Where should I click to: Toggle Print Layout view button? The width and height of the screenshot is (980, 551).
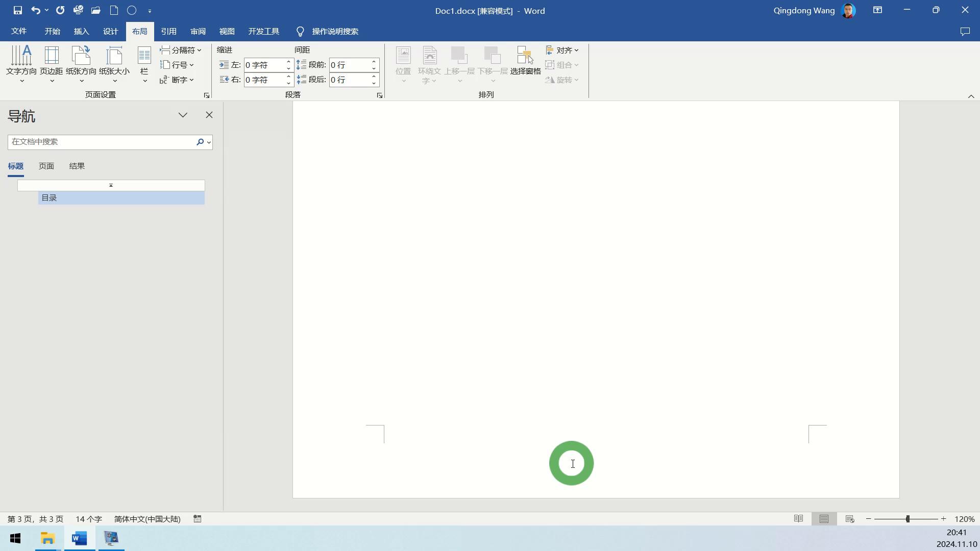[824, 519]
